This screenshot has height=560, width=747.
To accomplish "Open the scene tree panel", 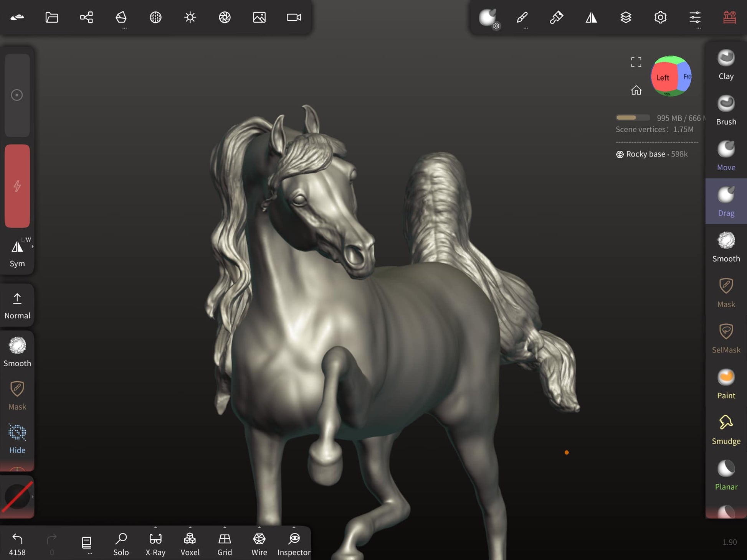I will 86,17.
